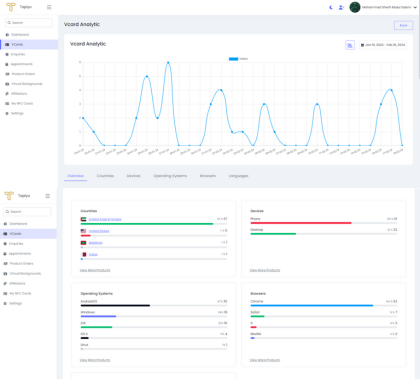Click the Maldives flag icon
Viewport: 420px width, 380px height.
coord(83,243)
